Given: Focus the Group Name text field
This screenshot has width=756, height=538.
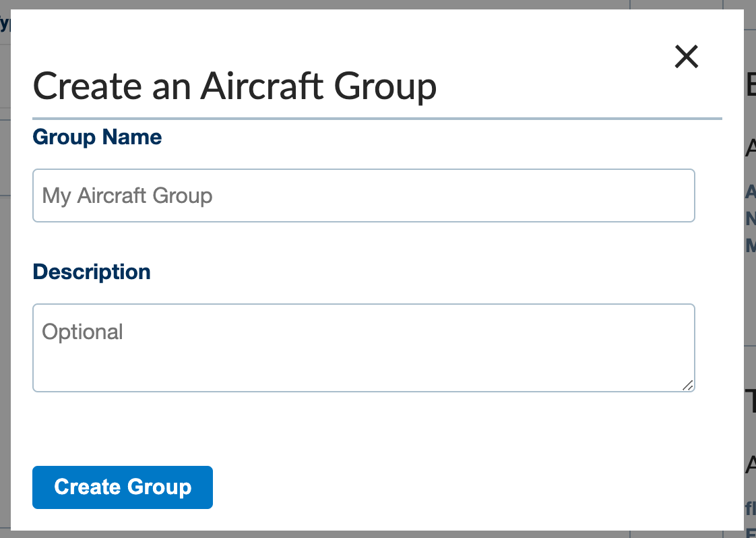Looking at the screenshot, I should (364, 196).
